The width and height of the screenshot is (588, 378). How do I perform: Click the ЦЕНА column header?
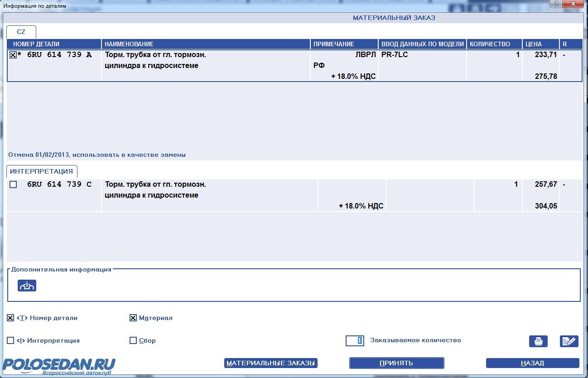tap(540, 44)
